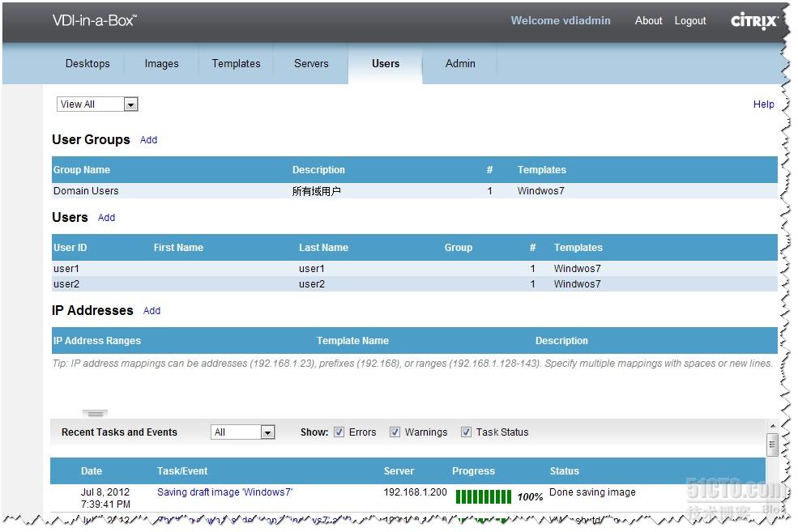Click the user2 User ID cell
The image size is (798, 532).
(66, 283)
